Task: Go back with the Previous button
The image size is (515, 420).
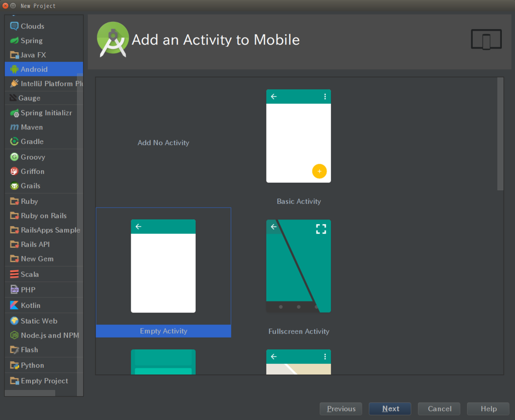Action: [341, 408]
